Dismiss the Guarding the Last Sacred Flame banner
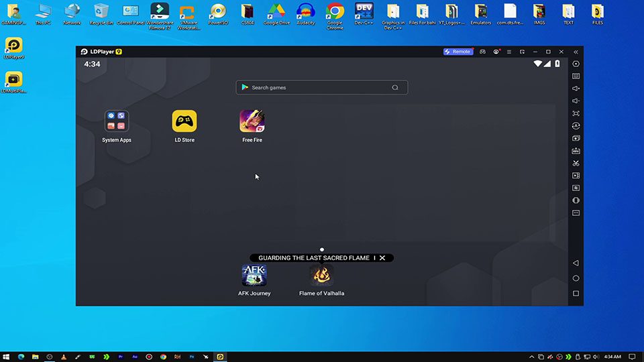Screen dimensions: 644x362 click(x=382, y=257)
